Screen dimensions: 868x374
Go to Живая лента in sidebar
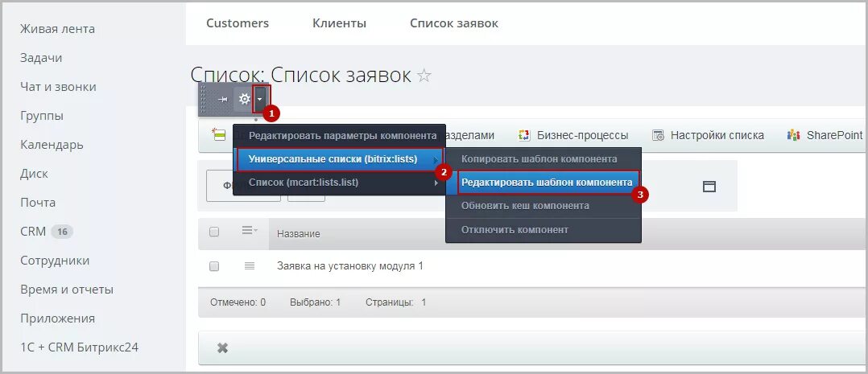click(58, 29)
